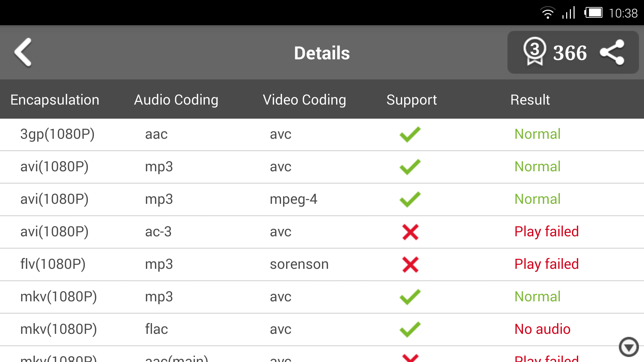Select the Video Coding column header
Screen dimensions: 644x362
click(304, 100)
